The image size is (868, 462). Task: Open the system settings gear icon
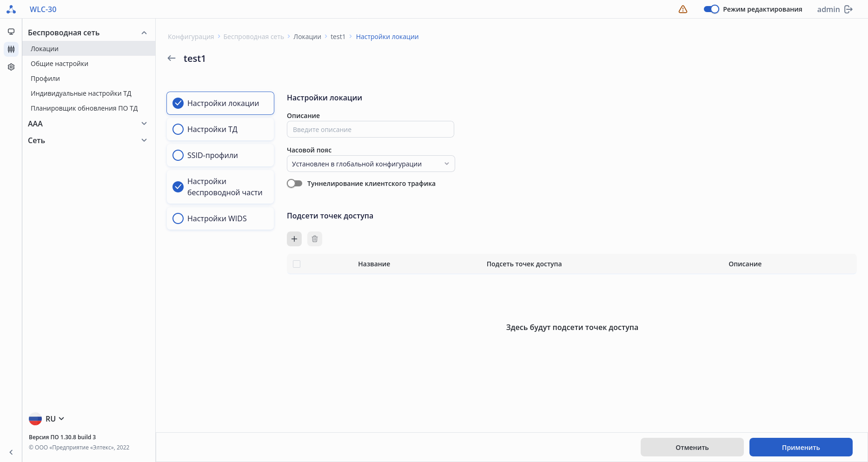[x=11, y=67]
